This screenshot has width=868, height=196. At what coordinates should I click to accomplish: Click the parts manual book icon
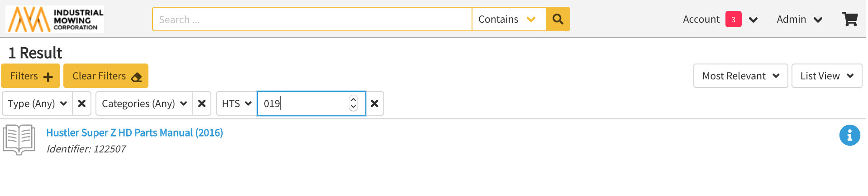coord(19,139)
